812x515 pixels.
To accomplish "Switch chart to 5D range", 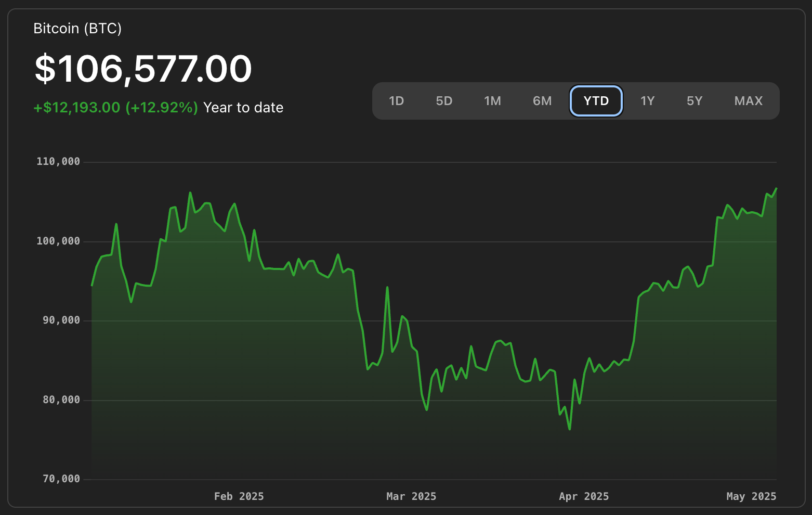I will click(444, 101).
